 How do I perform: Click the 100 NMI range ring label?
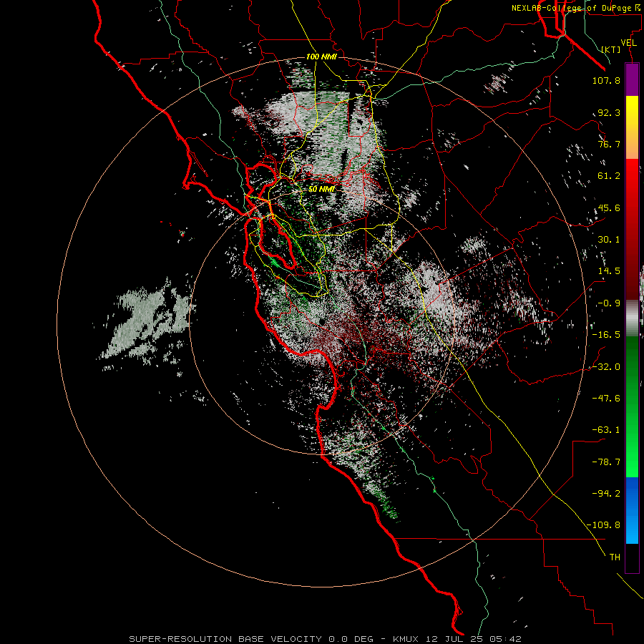tap(321, 57)
